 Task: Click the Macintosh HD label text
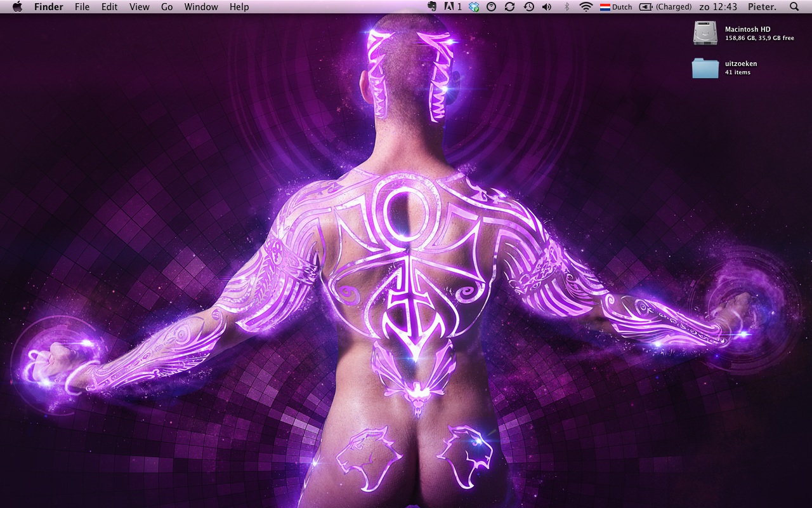click(748, 29)
